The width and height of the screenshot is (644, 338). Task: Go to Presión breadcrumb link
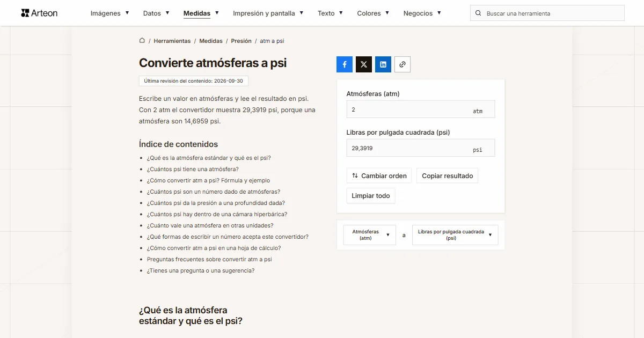(241, 41)
